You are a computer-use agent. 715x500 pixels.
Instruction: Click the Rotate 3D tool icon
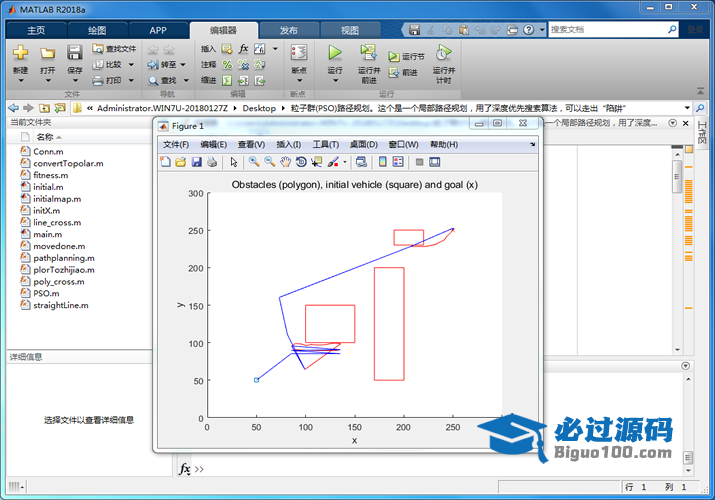(301, 162)
